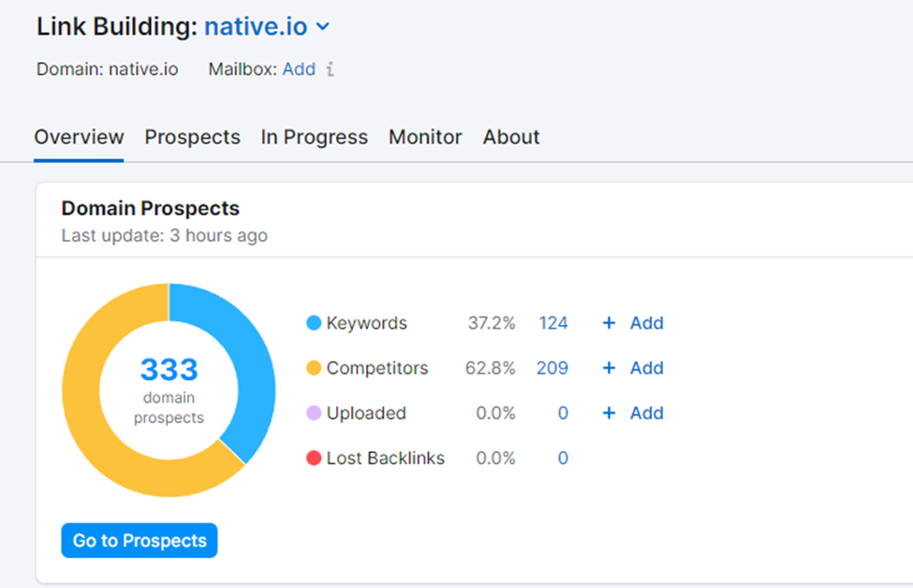The height and width of the screenshot is (588, 913).
Task: Click the Lost Backlinks count of 0
Action: [x=563, y=458]
